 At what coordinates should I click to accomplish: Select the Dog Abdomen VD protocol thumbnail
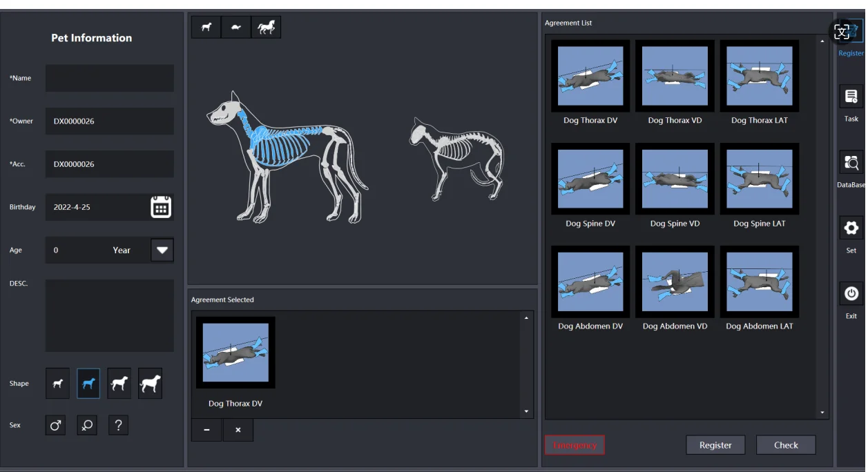point(675,282)
